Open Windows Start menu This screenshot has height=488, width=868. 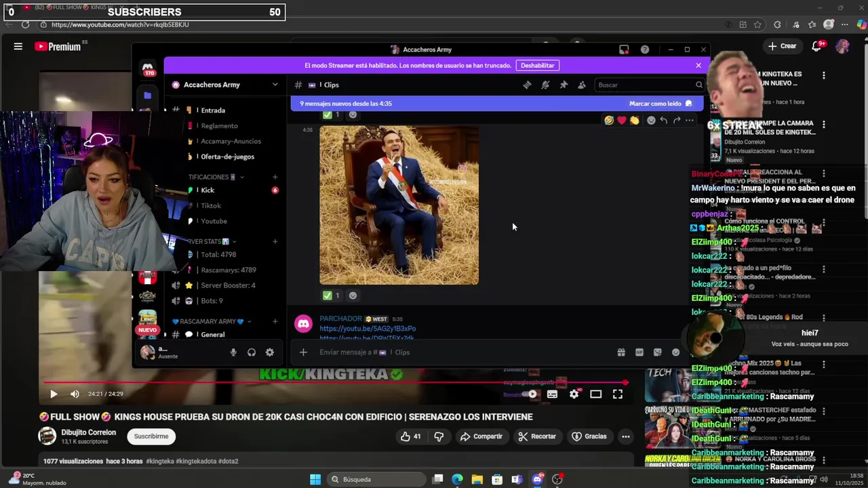pos(315,479)
